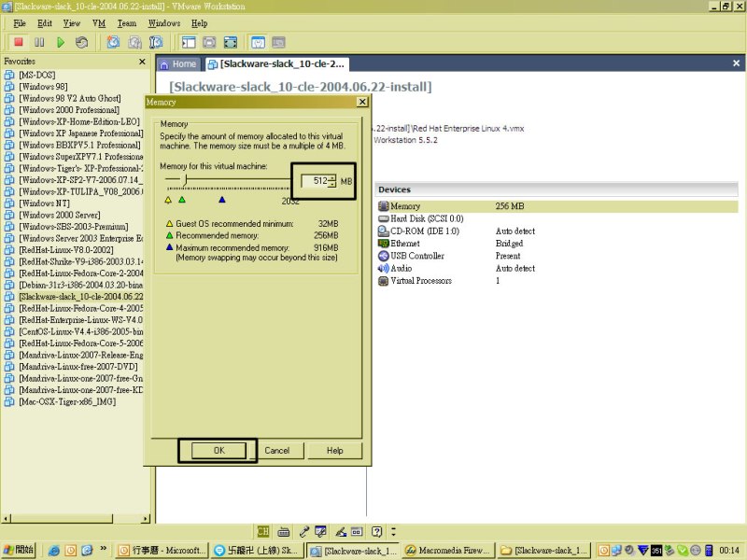Select [Mandriva-Linux-free-2007-DVD] in Favorites
747x560 pixels.
pyautogui.click(x=78, y=367)
